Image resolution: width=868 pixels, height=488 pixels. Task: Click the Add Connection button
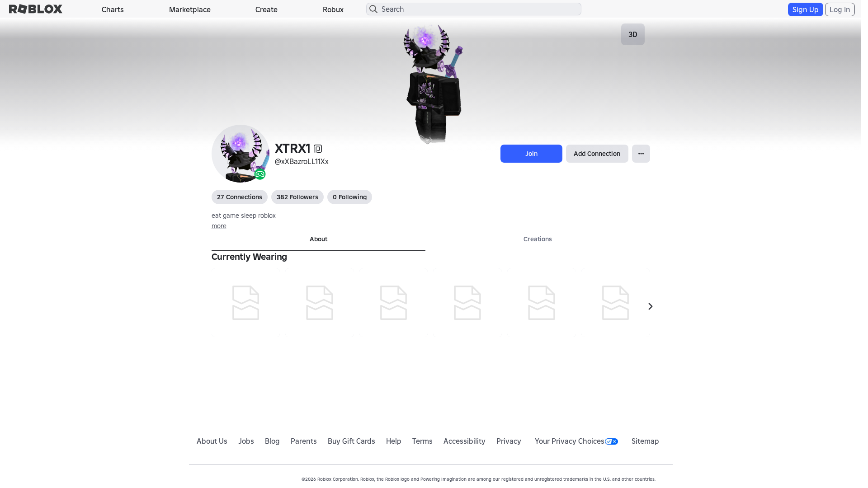point(597,154)
